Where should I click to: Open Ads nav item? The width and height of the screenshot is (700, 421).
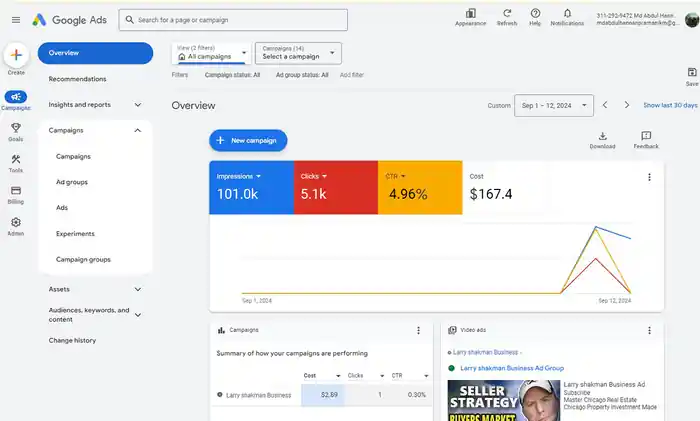pos(62,208)
